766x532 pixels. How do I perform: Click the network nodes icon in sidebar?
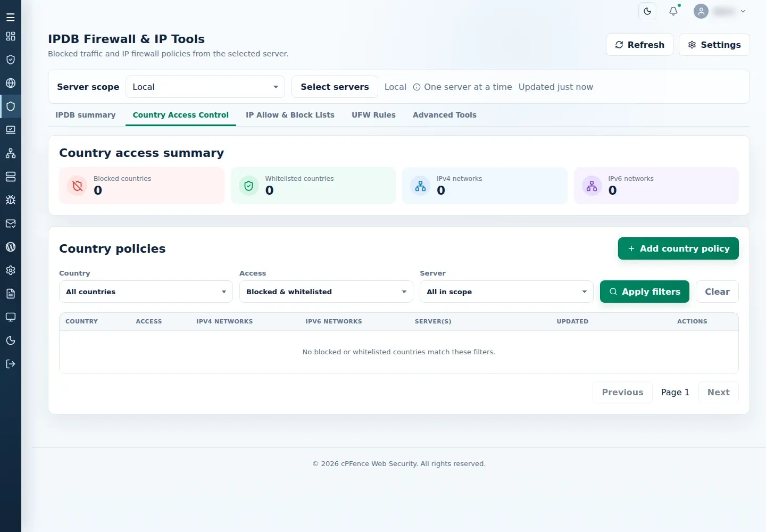(x=11, y=153)
